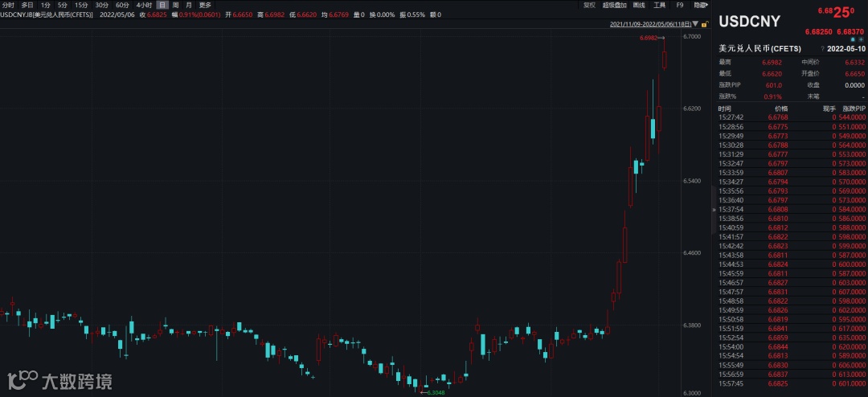Click the 6.3800 price axis label
868x397 pixels.
tap(693, 325)
